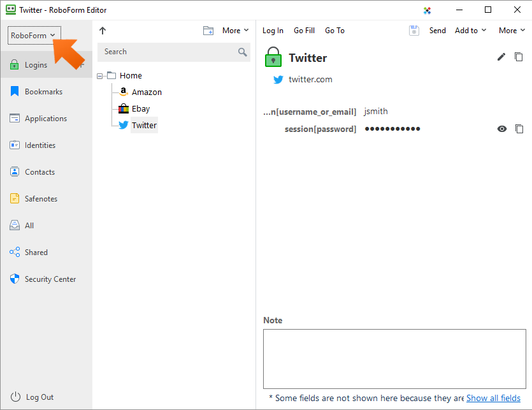Click inside the Note text area
The width and height of the screenshot is (532, 410).
(394, 359)
